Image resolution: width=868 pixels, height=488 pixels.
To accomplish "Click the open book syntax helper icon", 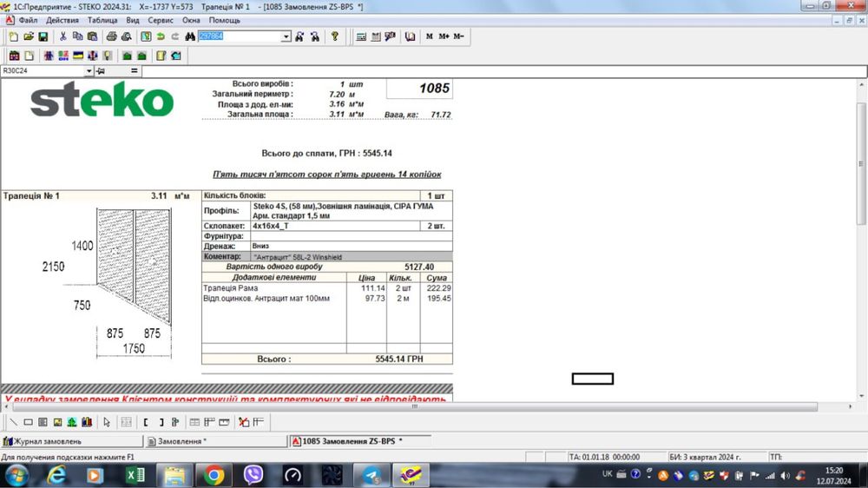I will pyautogui.click(x=411, y=36).
